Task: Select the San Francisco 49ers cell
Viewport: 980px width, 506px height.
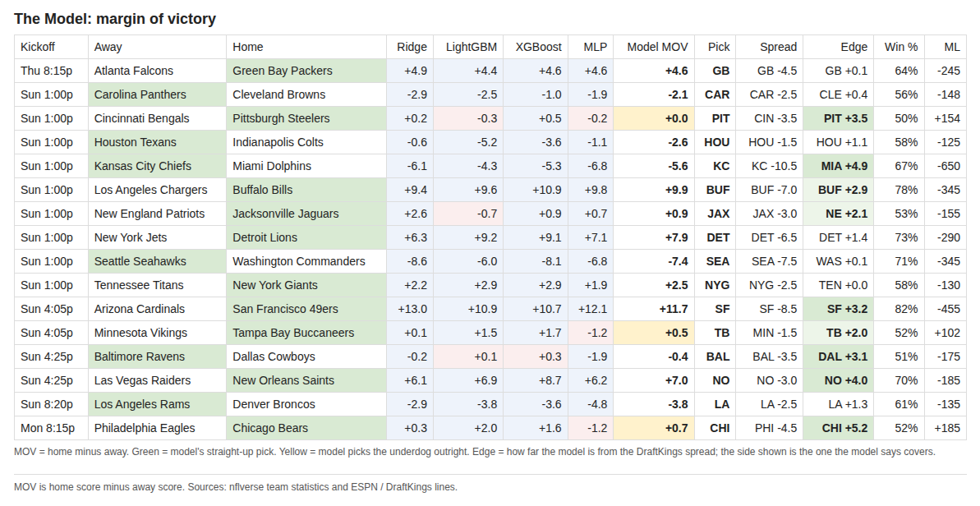Action: pyautogui.click(x=306, y=309)
